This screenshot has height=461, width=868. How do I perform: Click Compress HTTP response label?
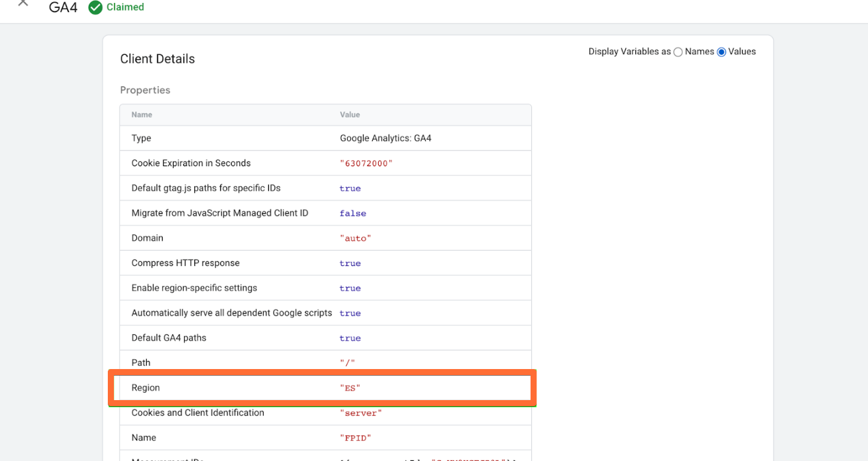pyautogui.click(x=186, y=263)
